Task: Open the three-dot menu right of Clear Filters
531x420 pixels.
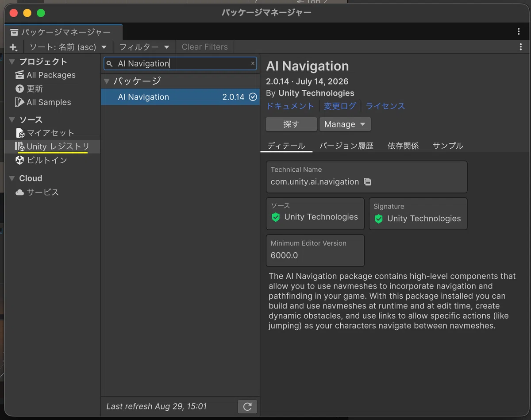Action: click(x=521, y=47)
